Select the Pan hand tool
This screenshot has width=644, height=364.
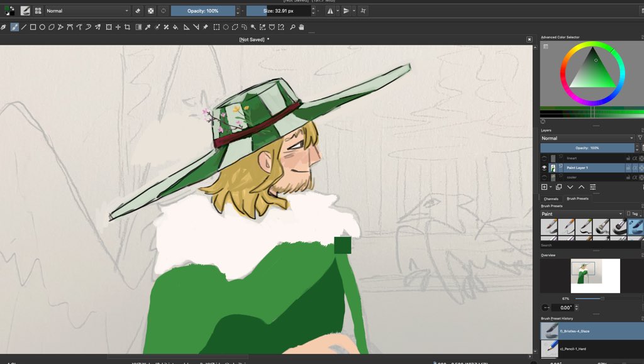(x=301, y=27)
